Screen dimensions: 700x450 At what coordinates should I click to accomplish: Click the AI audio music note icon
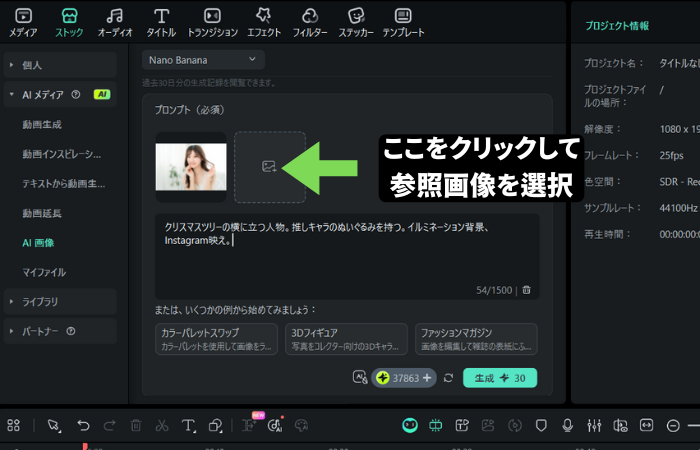point(275,425)
